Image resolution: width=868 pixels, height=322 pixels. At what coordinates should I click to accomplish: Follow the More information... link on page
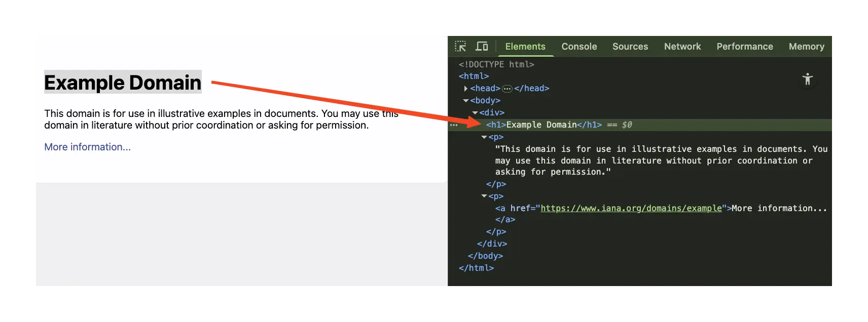[x=87, y=147]
